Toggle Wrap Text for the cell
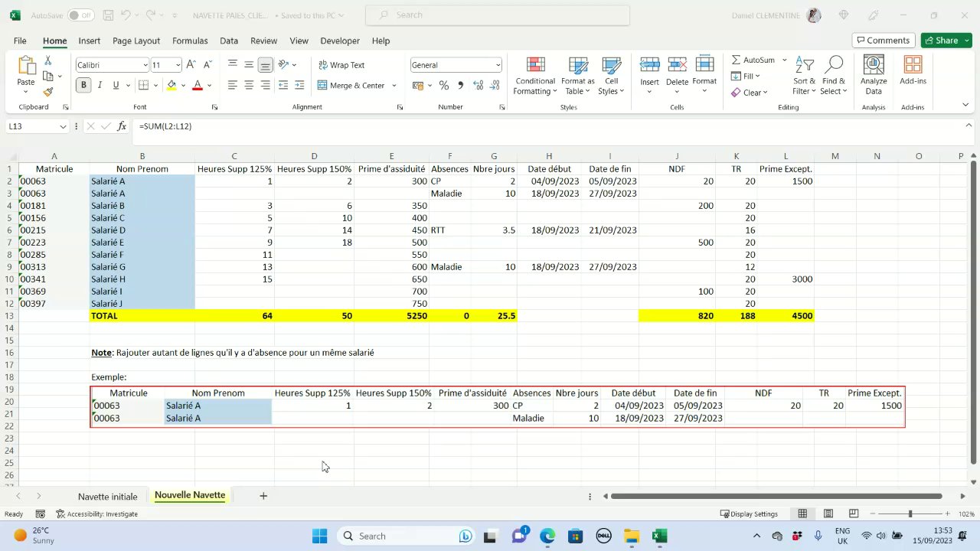Screen dimensions: 980x551 [341, 65]
